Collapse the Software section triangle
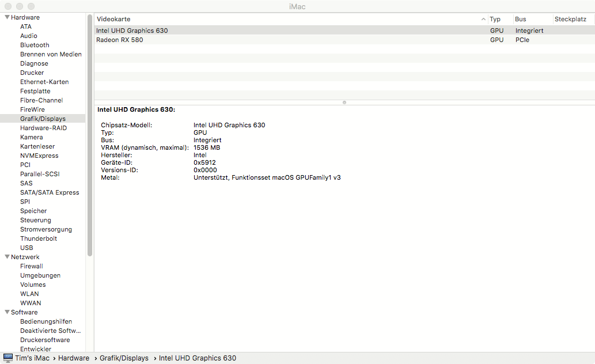Image resolution: width=595 pixels, height=364 pixels. pyautogui.click(x=7, y=312)
